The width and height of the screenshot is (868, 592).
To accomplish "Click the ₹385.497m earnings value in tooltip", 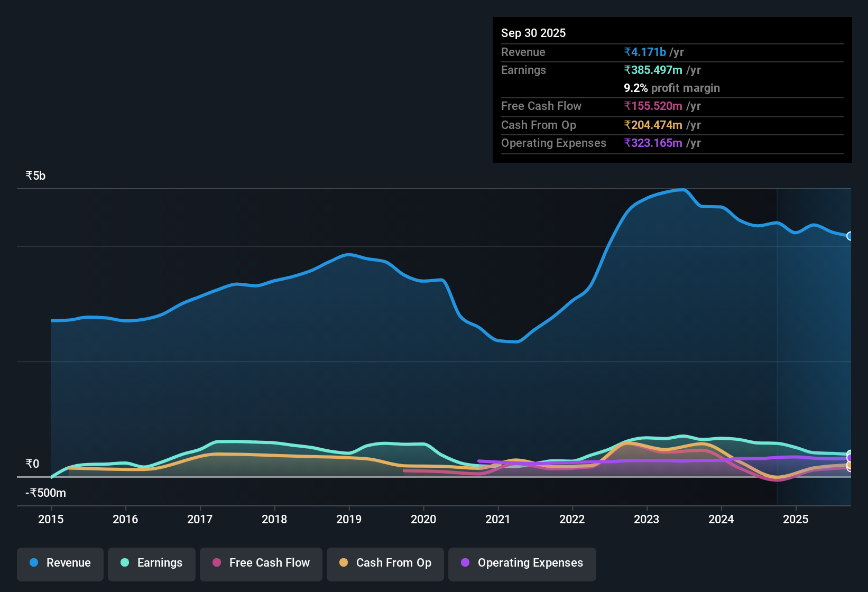I will (x=654, y=70).
